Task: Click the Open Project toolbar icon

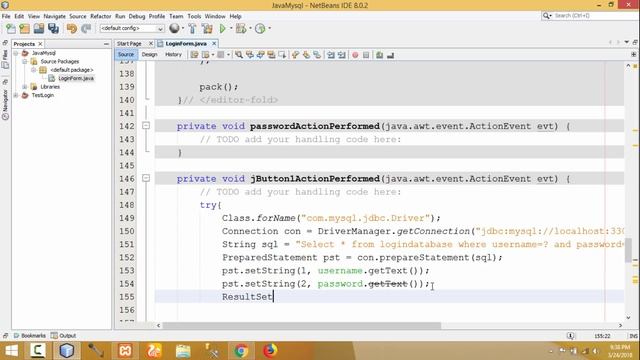Action: coord(39,29)
